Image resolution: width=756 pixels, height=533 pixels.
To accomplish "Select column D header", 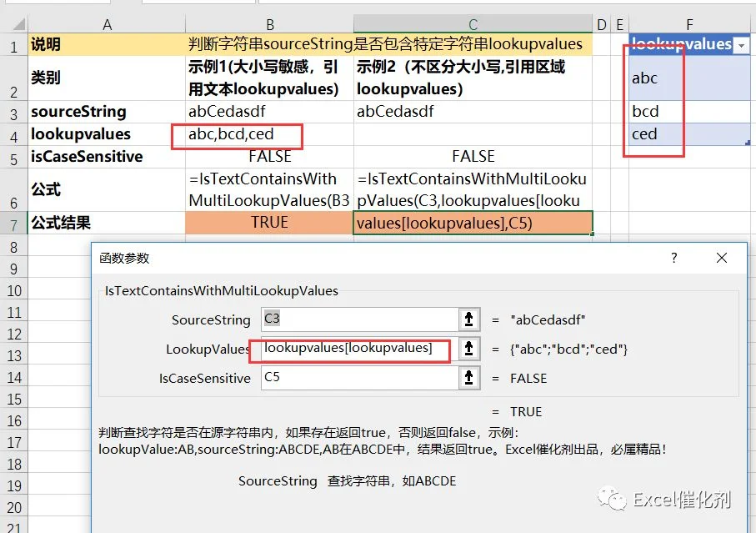I will (x=601, y=24).
